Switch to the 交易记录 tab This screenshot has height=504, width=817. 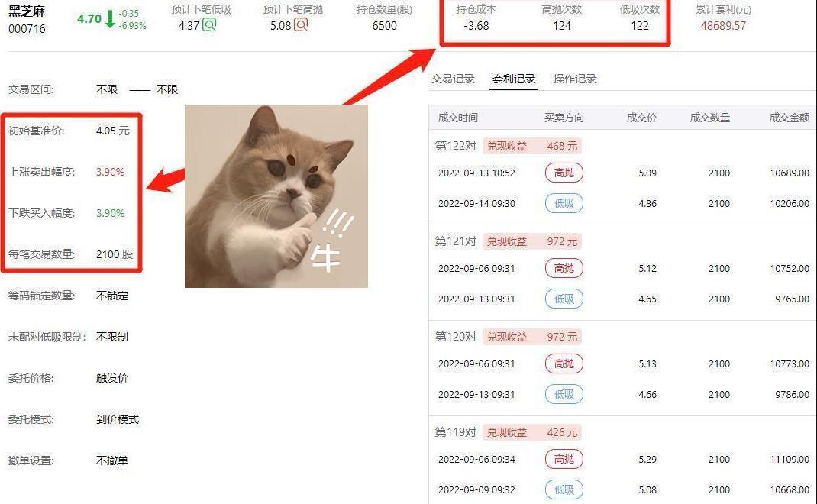[453, 79]
